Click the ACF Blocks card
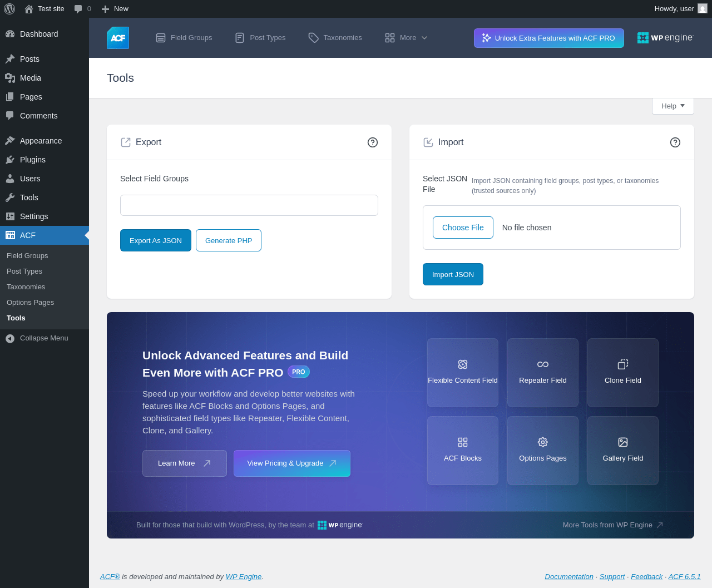This screenshot has height=588, width=712. coord(463,451)
